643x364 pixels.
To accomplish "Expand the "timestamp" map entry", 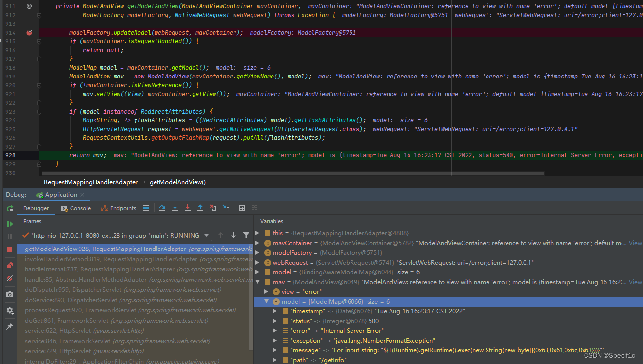I will 275,311.
